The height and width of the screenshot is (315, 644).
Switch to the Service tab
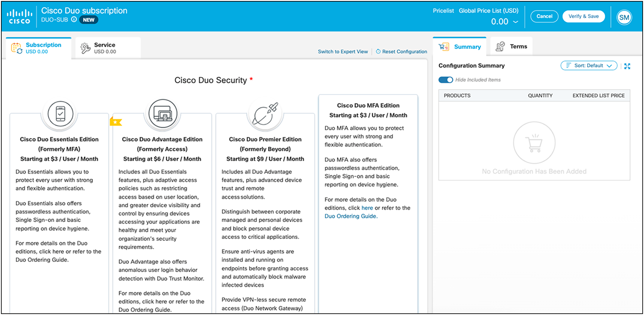click(108, 48)
